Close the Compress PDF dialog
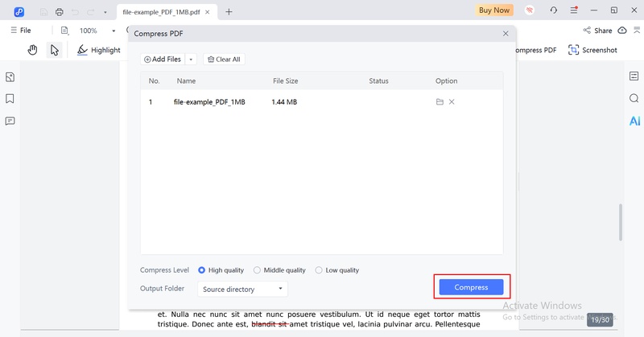The image size is (644, 337). 506,34
